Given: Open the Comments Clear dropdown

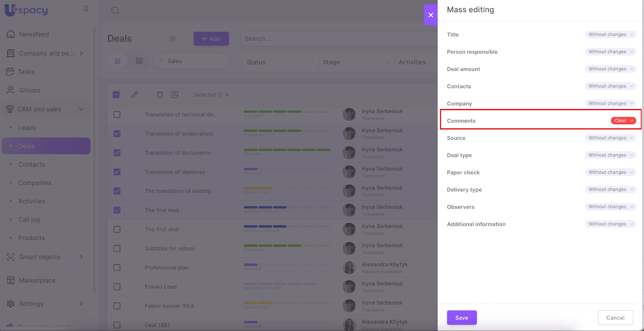Looking at the screenshot, I should tap(623, 121).
